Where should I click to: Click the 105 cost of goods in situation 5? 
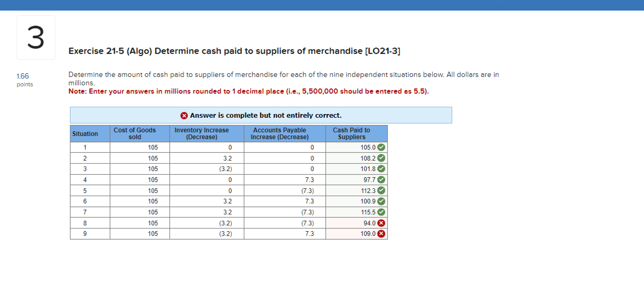153,191
